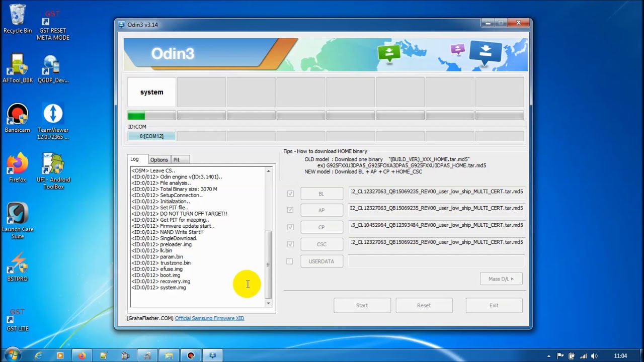Viewport: 644px width, 362px height.
Task: Click the empty USERDATA path field
Action: pyautogui.click(x=436, y=261)
